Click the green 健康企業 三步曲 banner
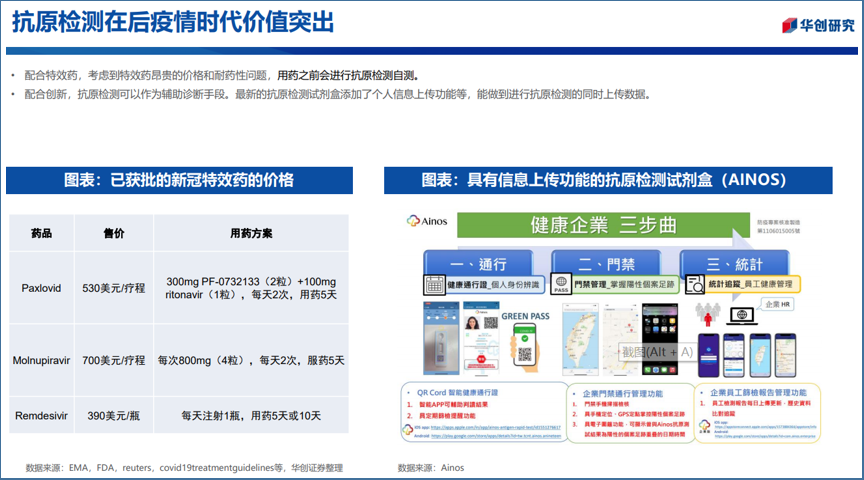This screenshot has width=864, height=480. [603, 225]
